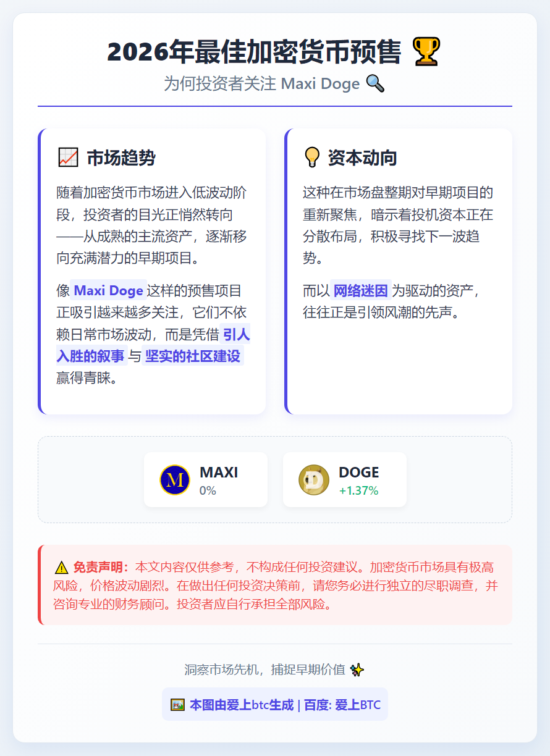Click the 免责声明 label
Image resolution: width=550 pixels, height=756 pixels.
pos(101,568)
